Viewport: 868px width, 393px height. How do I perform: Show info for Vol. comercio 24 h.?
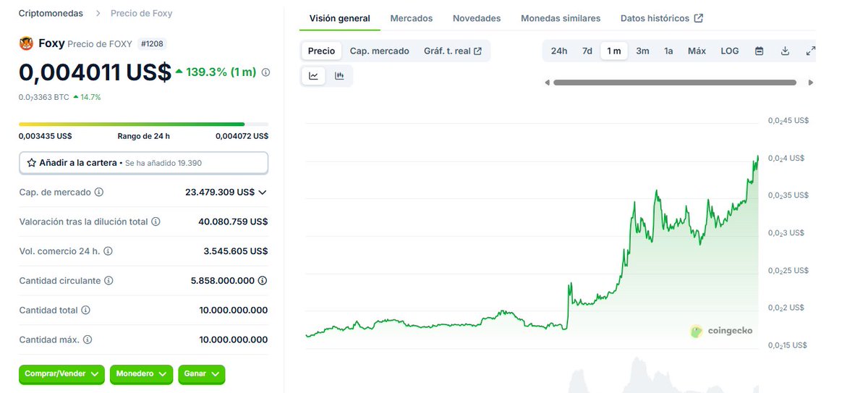(x=108, y=251)
